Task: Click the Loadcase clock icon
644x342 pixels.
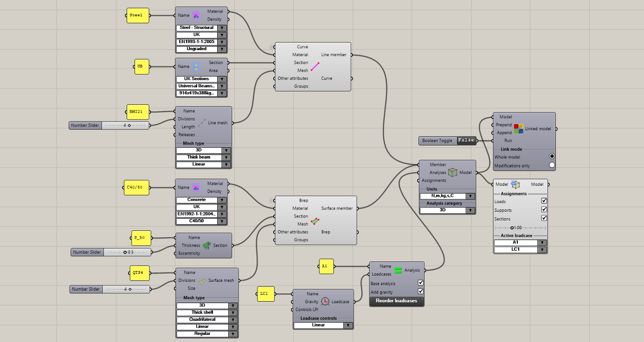Action: (x=325, y=302)
